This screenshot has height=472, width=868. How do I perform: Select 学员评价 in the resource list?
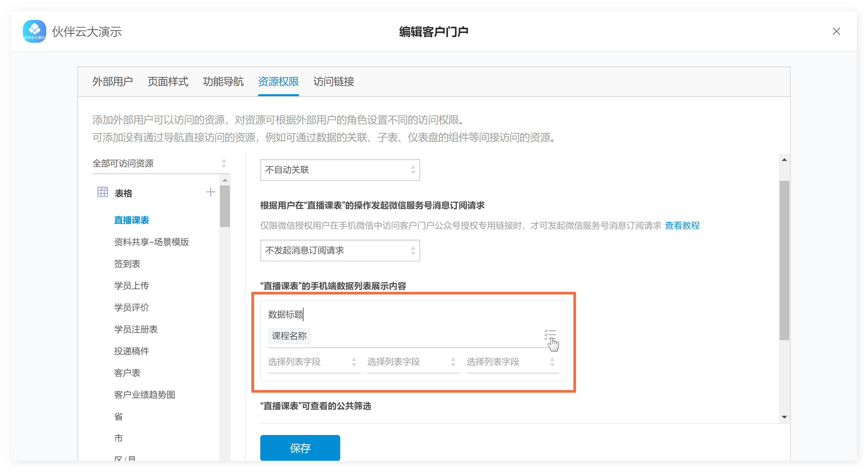[x=131, y=308]
